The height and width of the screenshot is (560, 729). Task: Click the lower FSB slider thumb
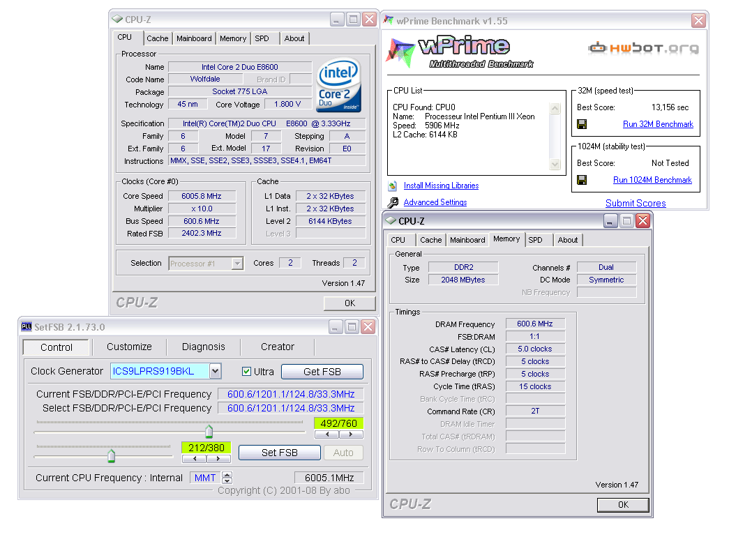pyautogui.click(x=111, y=456)
